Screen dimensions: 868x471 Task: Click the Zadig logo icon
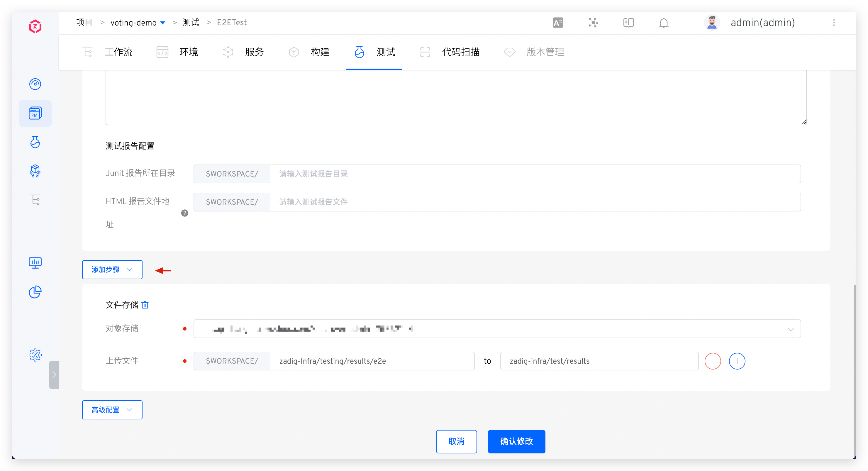[x=35, y=26]
